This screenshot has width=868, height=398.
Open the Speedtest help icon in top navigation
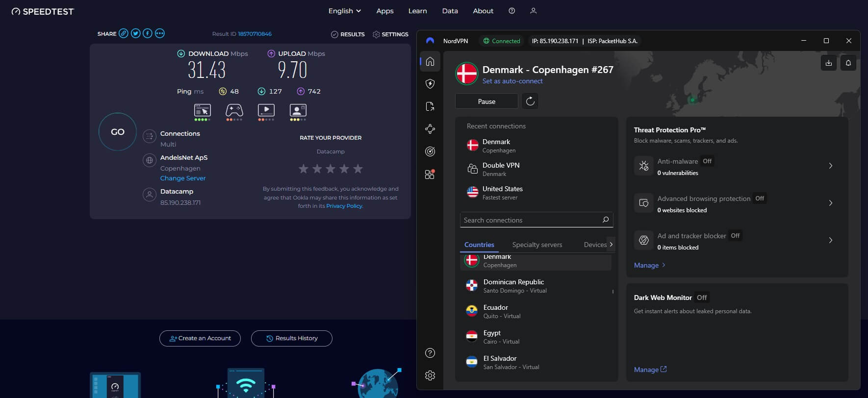tap(511, 11)
